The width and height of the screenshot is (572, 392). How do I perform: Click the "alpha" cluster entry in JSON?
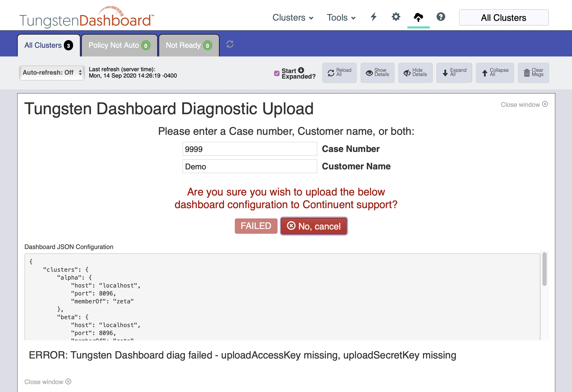pos(74,278)
